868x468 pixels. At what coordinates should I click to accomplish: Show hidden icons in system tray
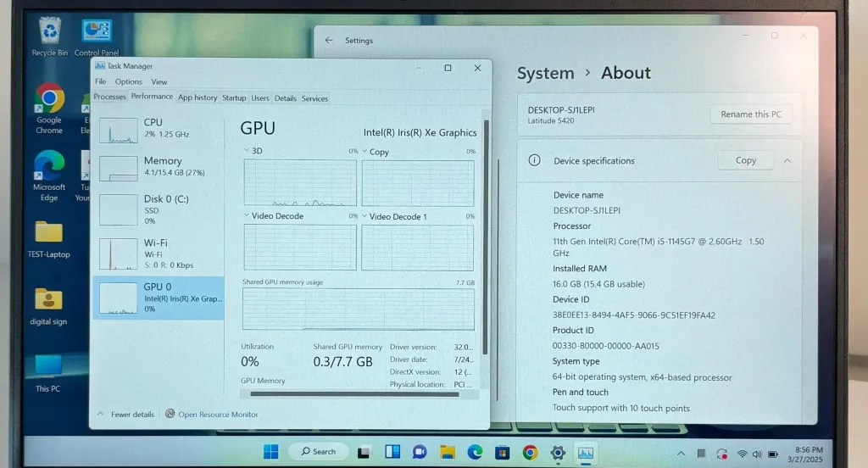[x=682, y=454]
